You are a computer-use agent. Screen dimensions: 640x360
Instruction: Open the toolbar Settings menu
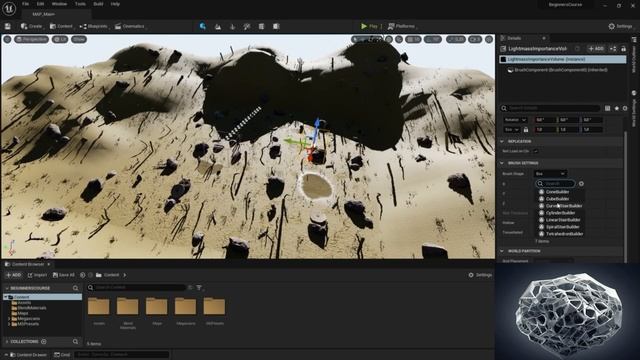tap(621, 26)
